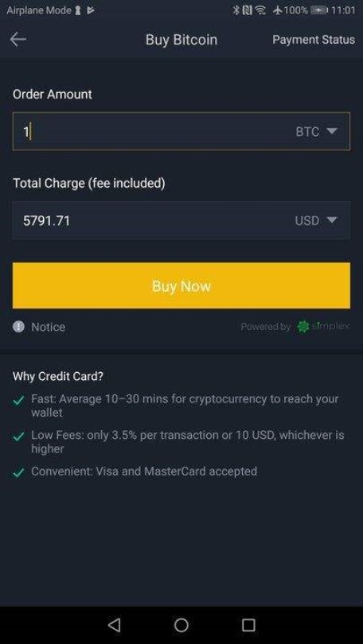
Task: Tap Android recent apps square button
Action: [248, 625]
